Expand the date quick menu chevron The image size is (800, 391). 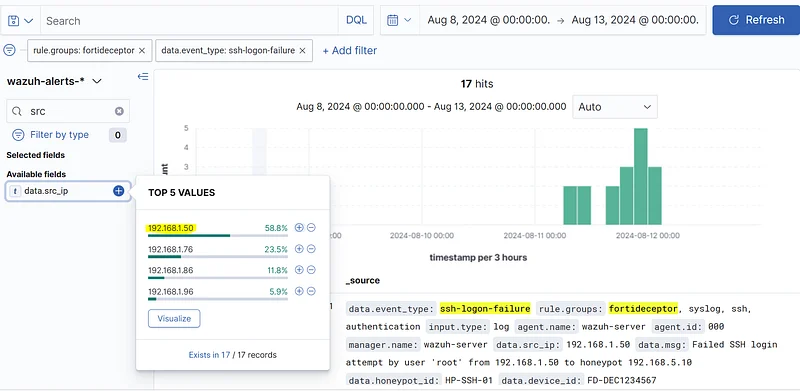click(407, 20)
